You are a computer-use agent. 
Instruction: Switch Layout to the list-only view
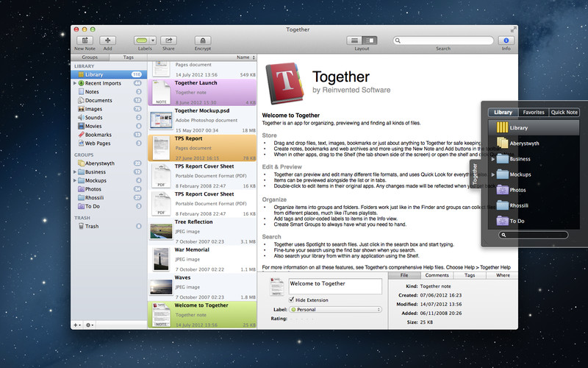click(354, 40)
